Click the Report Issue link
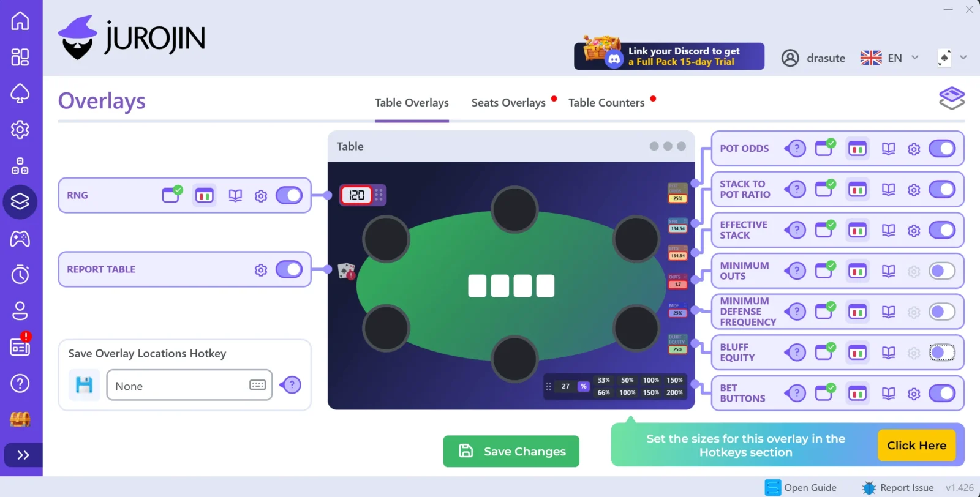 (897, 488)
